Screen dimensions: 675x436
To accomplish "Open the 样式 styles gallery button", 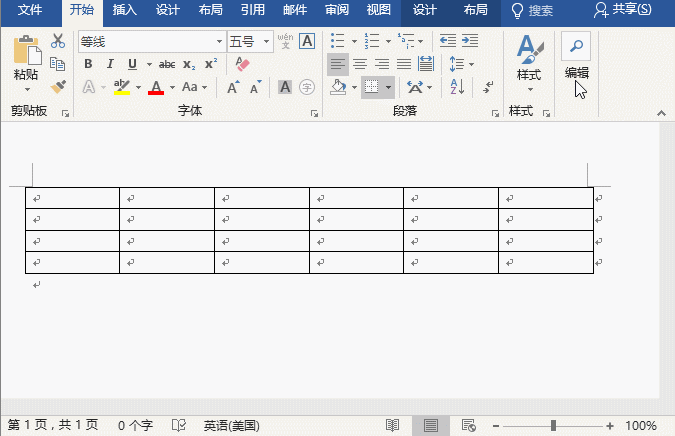I will 529,63.
